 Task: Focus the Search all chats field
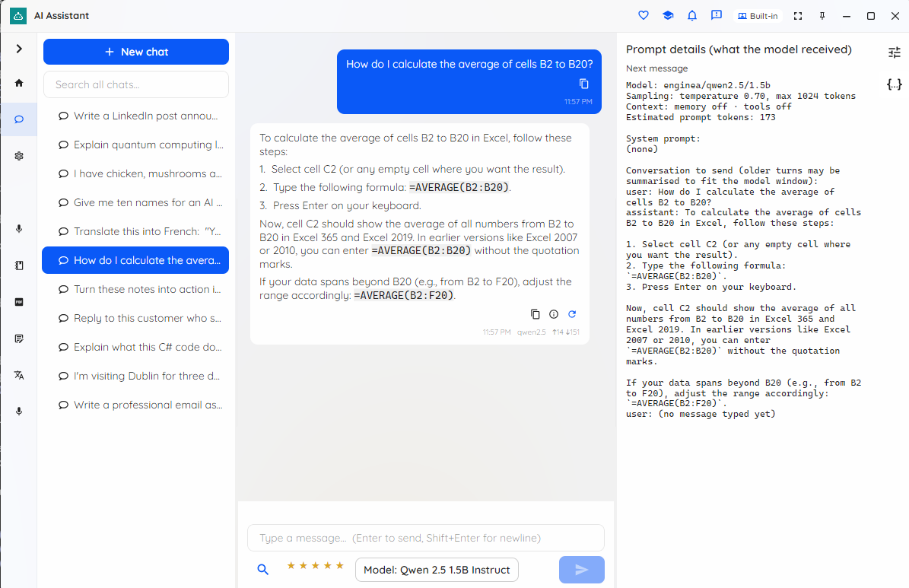pyautogui.click(x=136, y=84)
